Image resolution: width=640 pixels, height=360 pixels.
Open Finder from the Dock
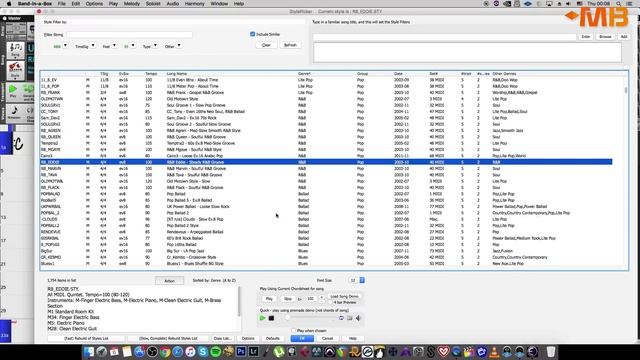tap(89, 351)
